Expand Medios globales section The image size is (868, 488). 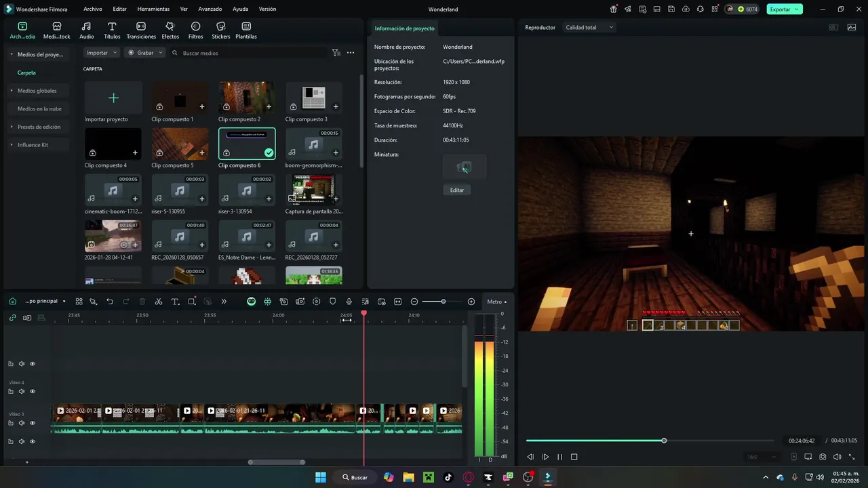(12, 90)
